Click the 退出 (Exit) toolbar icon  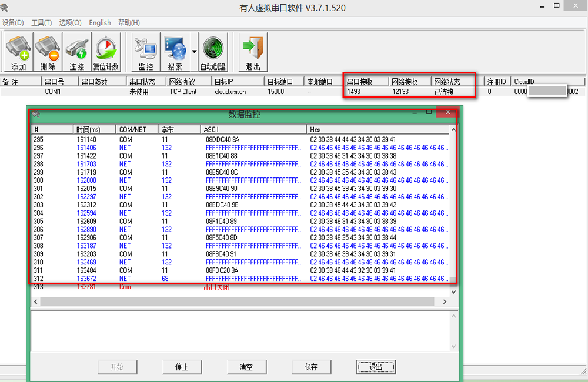click(x=253, y=52)
